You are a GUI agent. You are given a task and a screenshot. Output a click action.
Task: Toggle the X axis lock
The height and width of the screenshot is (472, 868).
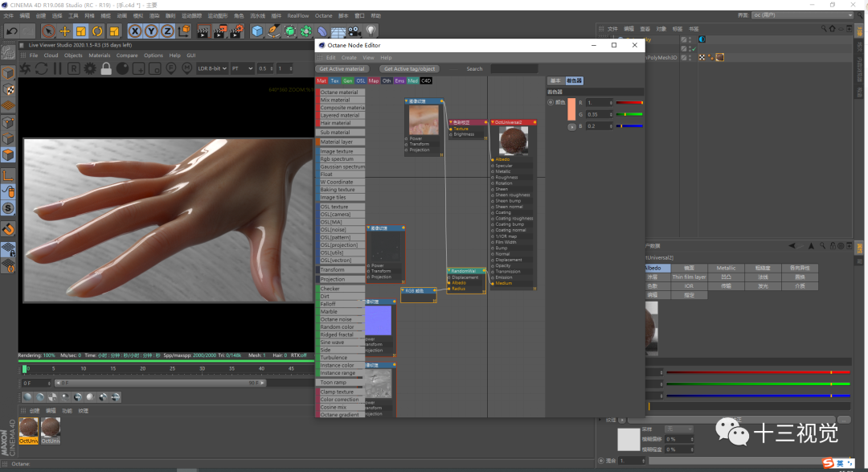tap(134, 31)
